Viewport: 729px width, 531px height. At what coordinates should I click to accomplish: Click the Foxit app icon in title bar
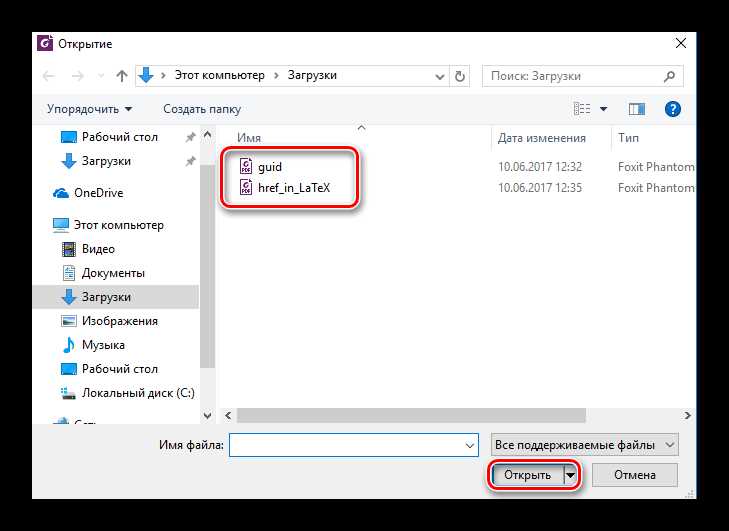pos(45,44)
